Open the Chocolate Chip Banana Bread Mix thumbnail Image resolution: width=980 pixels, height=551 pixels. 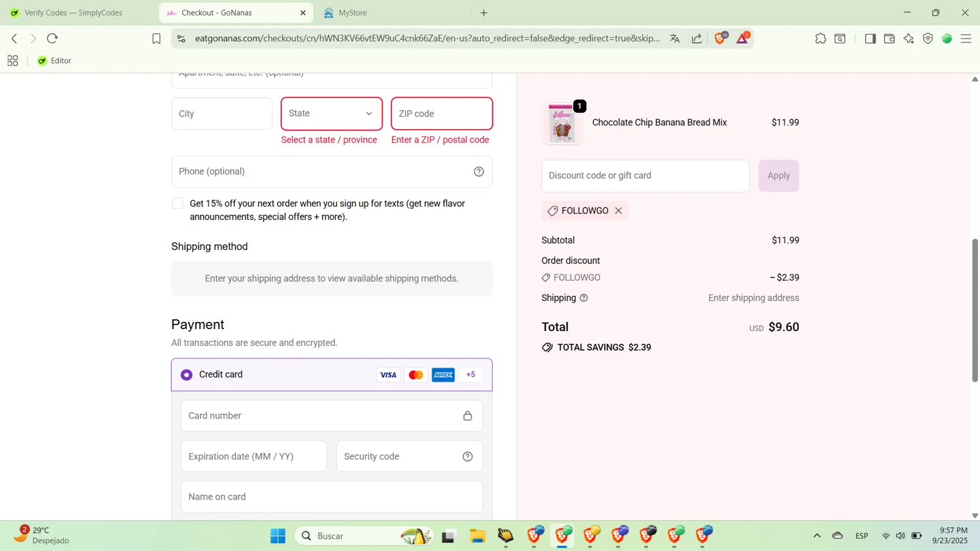pyautogui.click(x=563, y=123)
